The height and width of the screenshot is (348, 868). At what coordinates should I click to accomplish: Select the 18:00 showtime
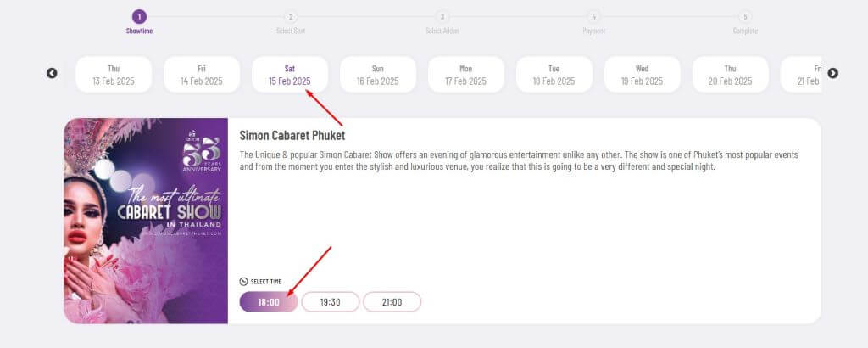click(269, 302)
